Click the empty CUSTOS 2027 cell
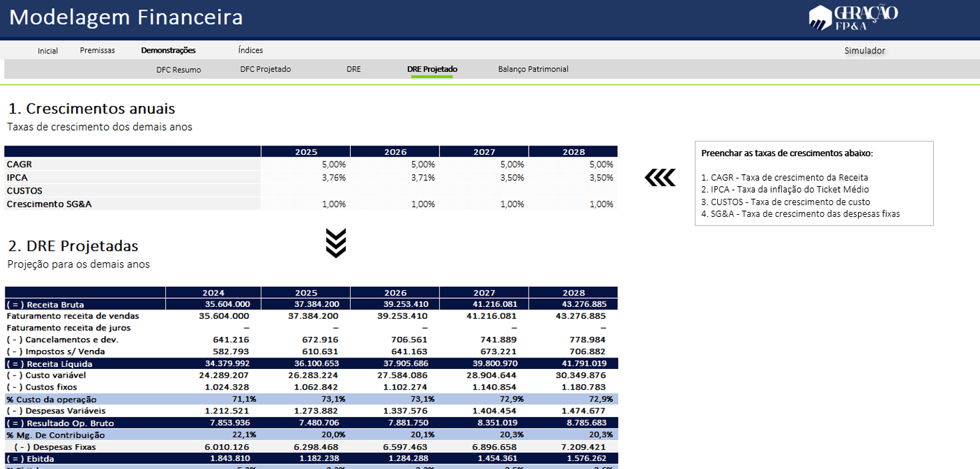 [484, 191]
